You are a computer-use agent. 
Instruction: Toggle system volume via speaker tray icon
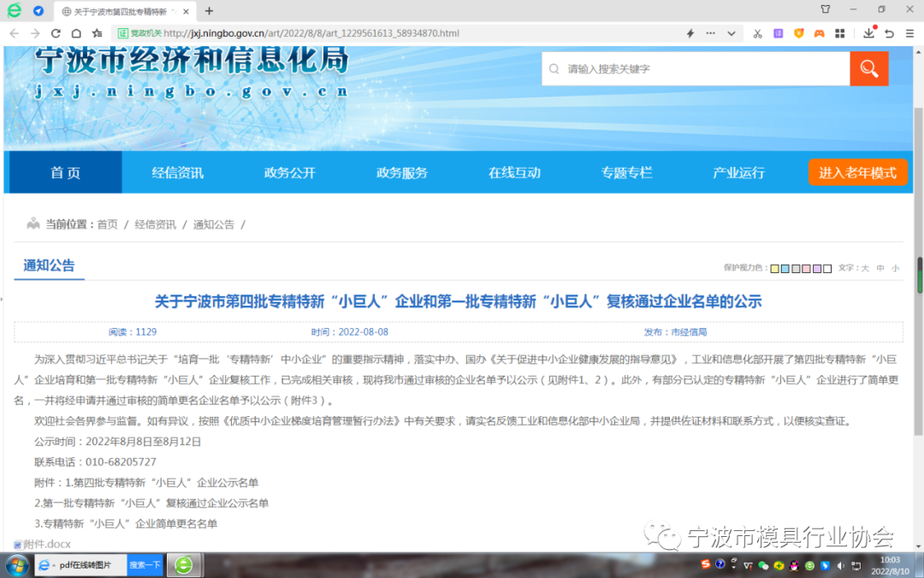coord(842,565)
